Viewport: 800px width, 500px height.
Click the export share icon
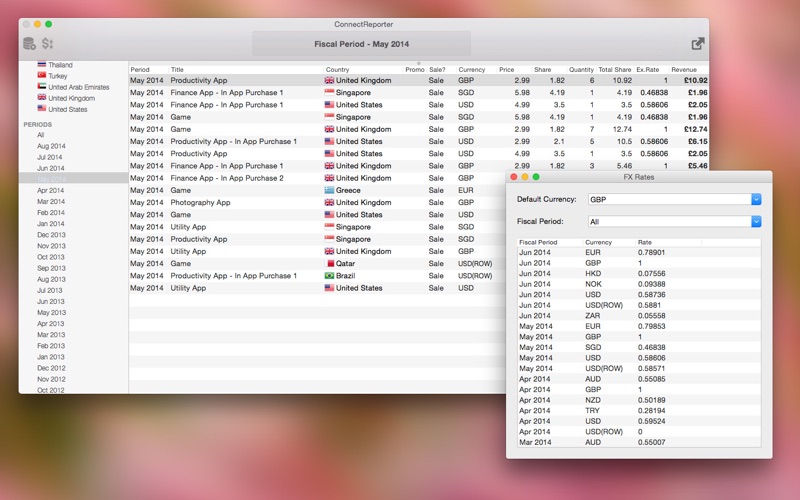point(697,44)
